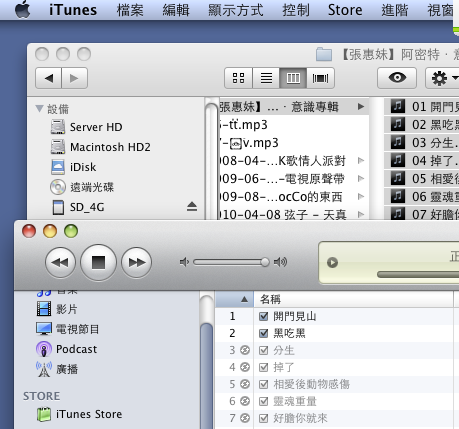Viewport: 459px width, 429px height.
Task: Toggle the 分生 track checkbox
Action: tap(264, 350)
